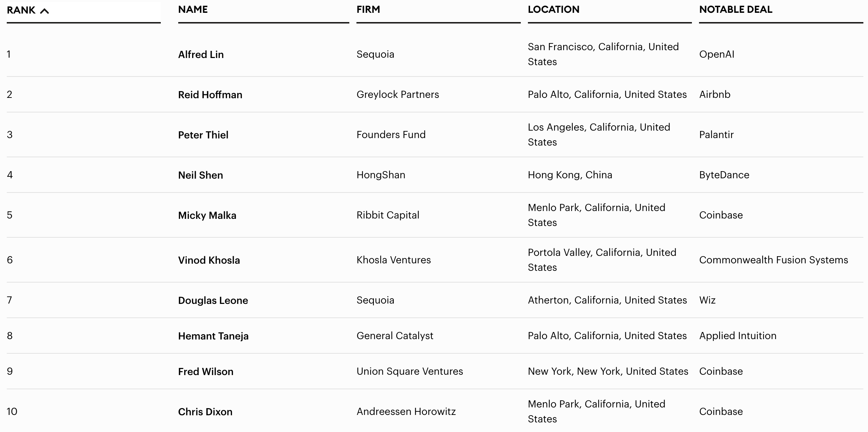Open Alfred Lin's profile link

(x=201, y=54)
